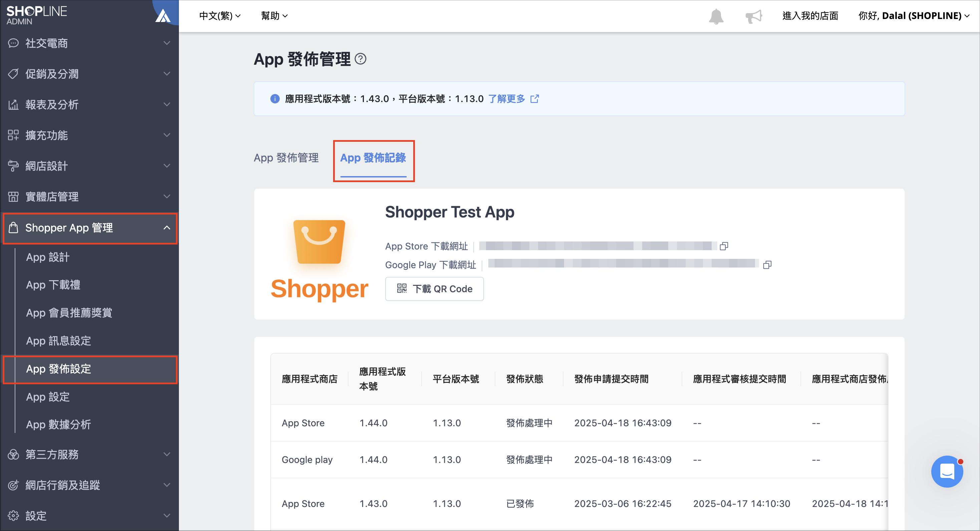Screen dimensions: 980x531
Task: Open App 數據分析 in the sidebar
Action: (x=59, y=424)
